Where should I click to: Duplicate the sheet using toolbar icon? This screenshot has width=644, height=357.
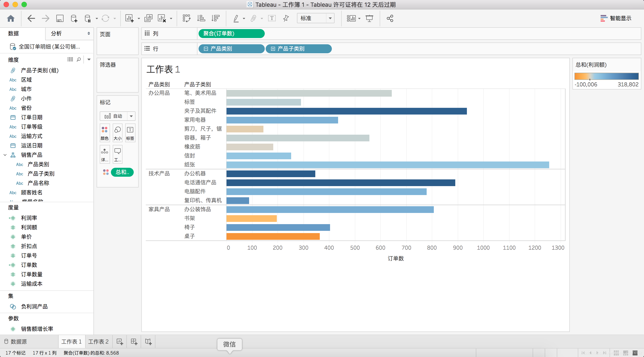coord(148,18)
